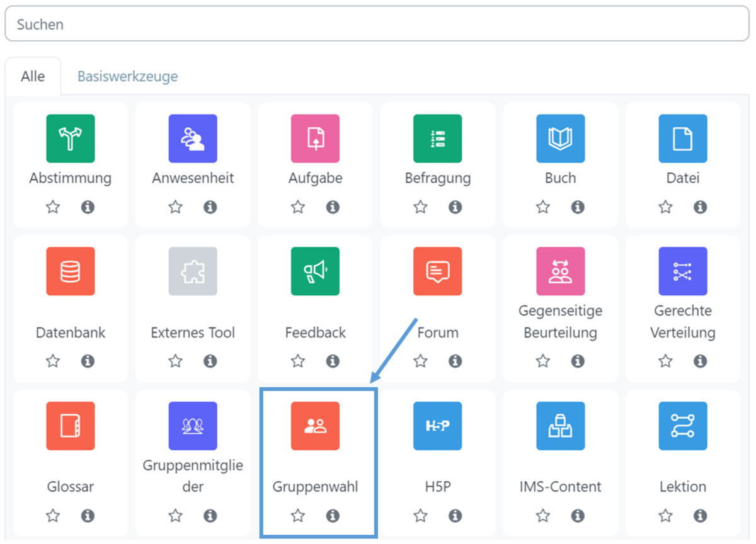Image resolution: width=756 pixels, height=544 pixels.
Task: Choose the Aufgabe activity icon
Action: (x=315, y=139)
